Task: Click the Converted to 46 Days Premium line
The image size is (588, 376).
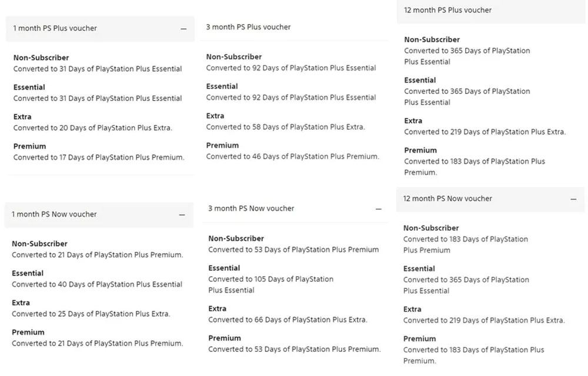Action: (x=292, y=156)
